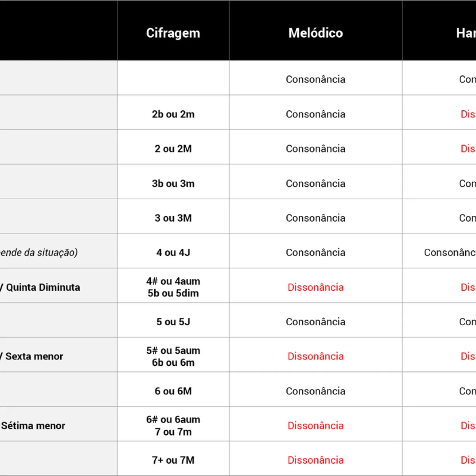Click the Cifragem column header
The image size is (476, 476).
173,33
